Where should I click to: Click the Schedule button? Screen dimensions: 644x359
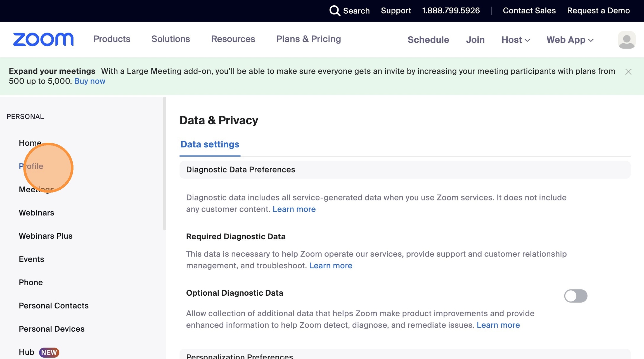coord(428,40)
